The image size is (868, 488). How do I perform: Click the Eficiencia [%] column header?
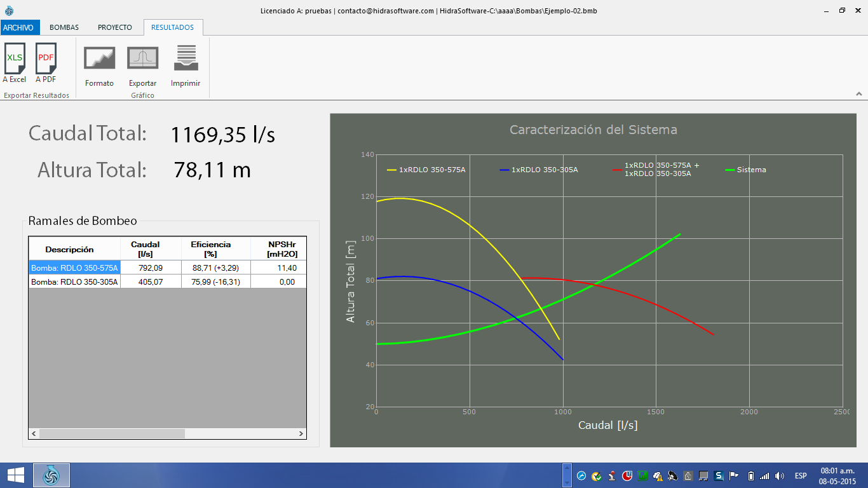click(210, 248)
